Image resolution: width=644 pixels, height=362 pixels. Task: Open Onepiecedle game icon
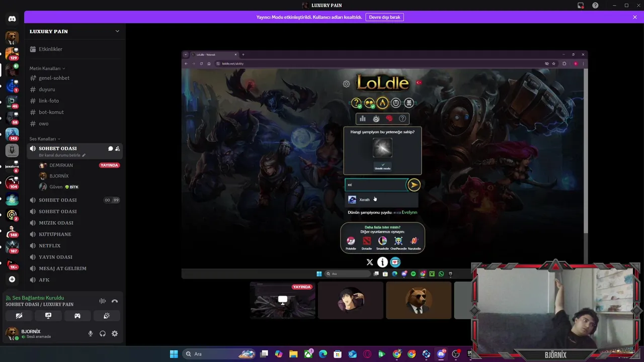[x=398, y=241]
